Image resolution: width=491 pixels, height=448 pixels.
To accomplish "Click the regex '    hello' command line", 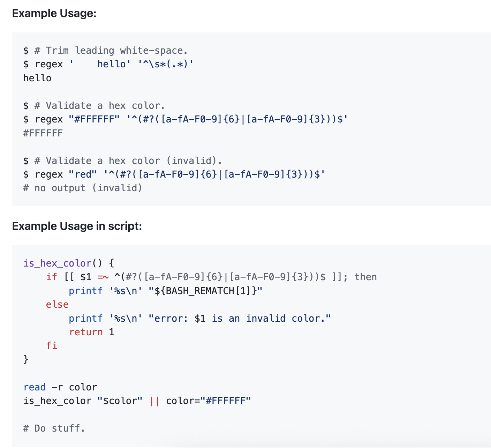I will pyautogui.click(x=108, y=64).
